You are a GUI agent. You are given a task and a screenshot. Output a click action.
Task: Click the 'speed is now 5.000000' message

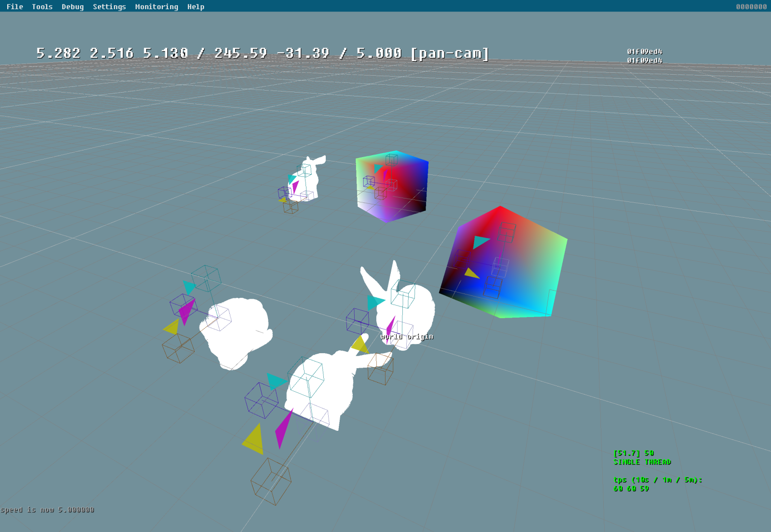pos(47,510)
